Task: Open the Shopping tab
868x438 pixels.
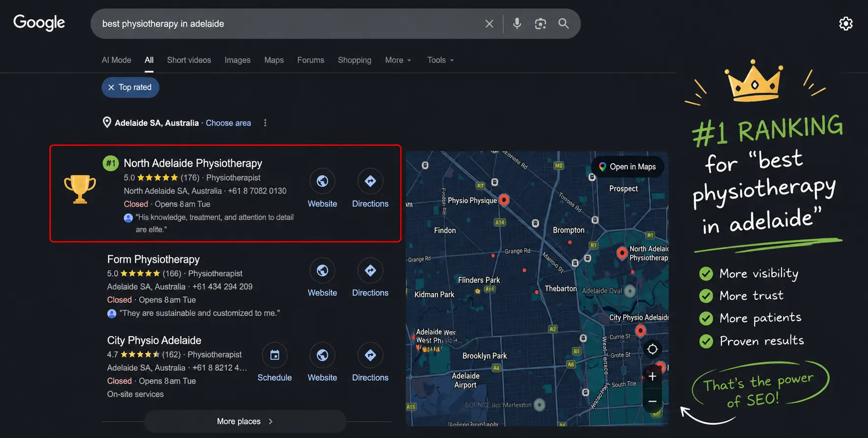Action: [x=354, y=60]
